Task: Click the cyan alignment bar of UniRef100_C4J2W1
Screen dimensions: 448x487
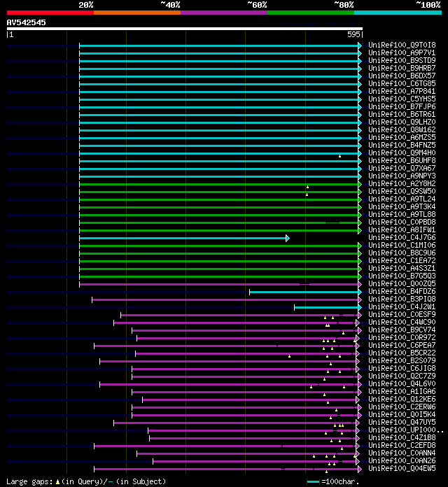Action: pos(326,307)
